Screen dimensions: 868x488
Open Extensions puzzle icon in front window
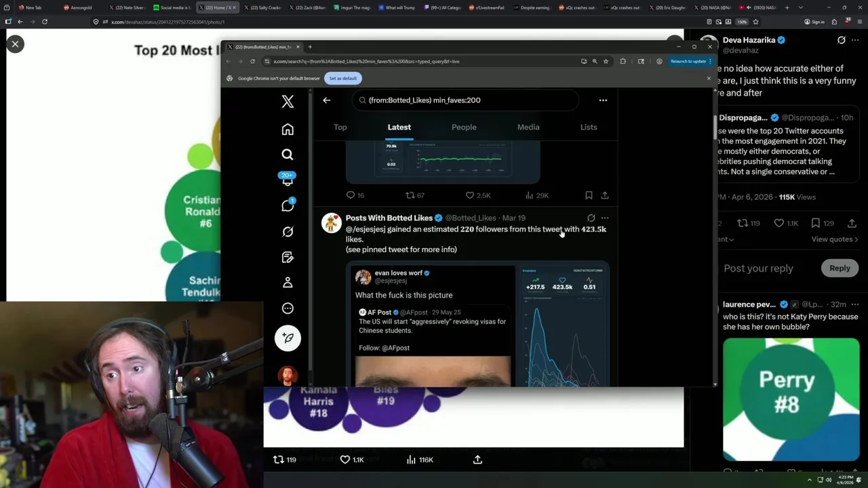[623, 61]
